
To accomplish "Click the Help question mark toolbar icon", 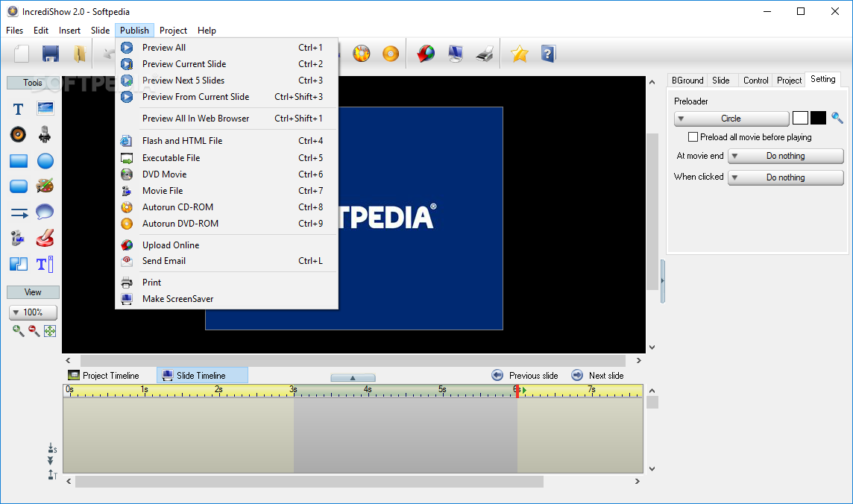I will (x=548, y=53).
